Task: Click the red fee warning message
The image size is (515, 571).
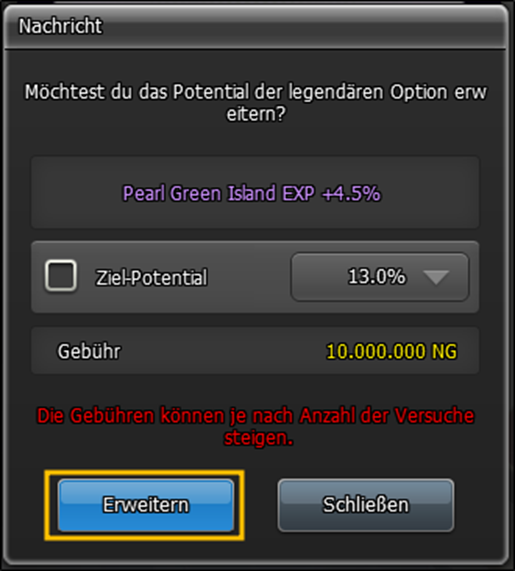Action: pyautogui.click(x=255, y=426)
